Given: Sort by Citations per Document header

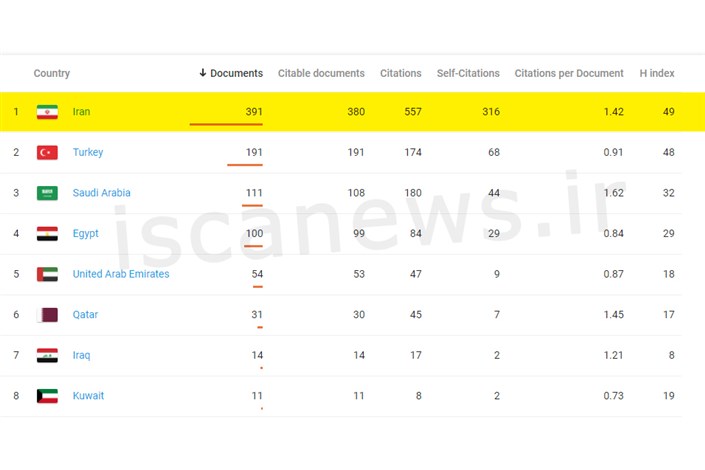Looking at the screenshot, I should 569,73.
